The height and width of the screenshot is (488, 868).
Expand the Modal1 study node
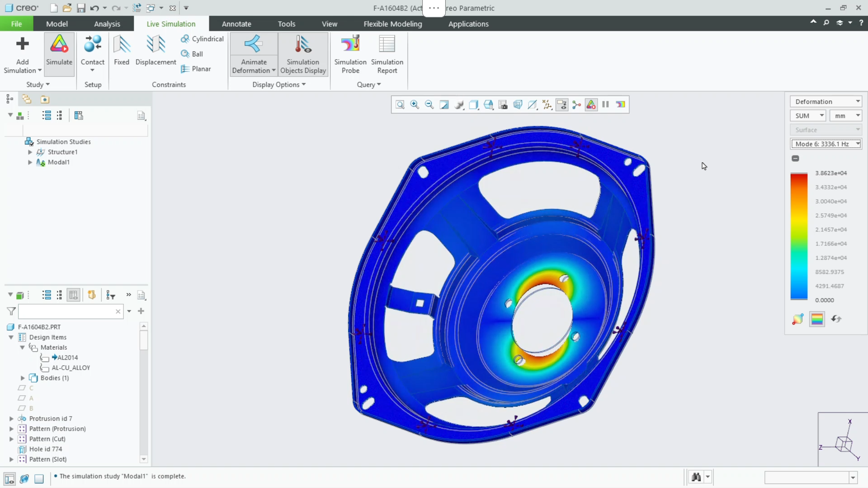[x=30, y=162]
